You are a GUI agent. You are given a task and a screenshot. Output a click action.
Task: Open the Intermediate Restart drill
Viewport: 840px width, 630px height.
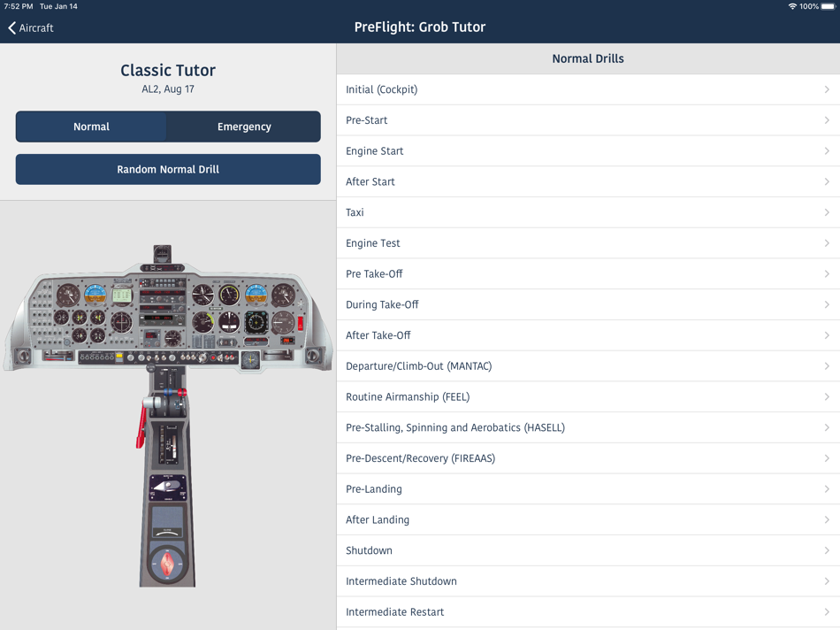[588, 612]
